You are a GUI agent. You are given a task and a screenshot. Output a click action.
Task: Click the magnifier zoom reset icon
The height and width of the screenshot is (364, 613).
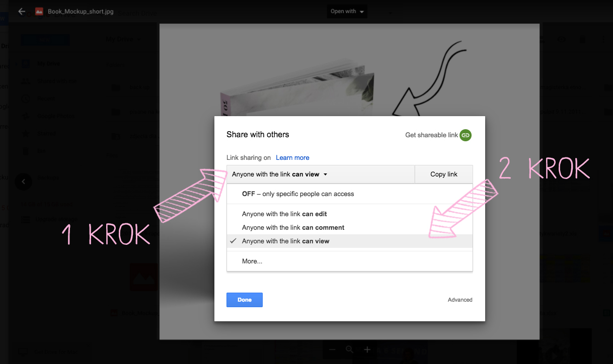350,349
